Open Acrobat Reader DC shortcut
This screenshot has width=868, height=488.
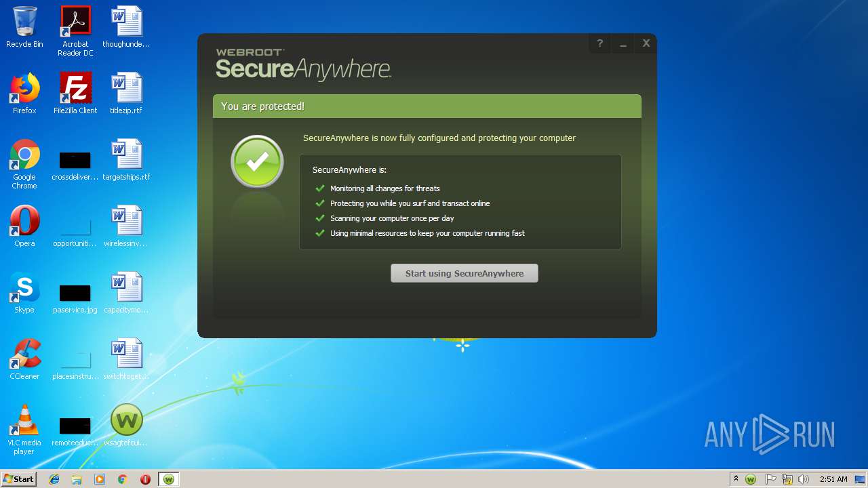coord(75,31)
